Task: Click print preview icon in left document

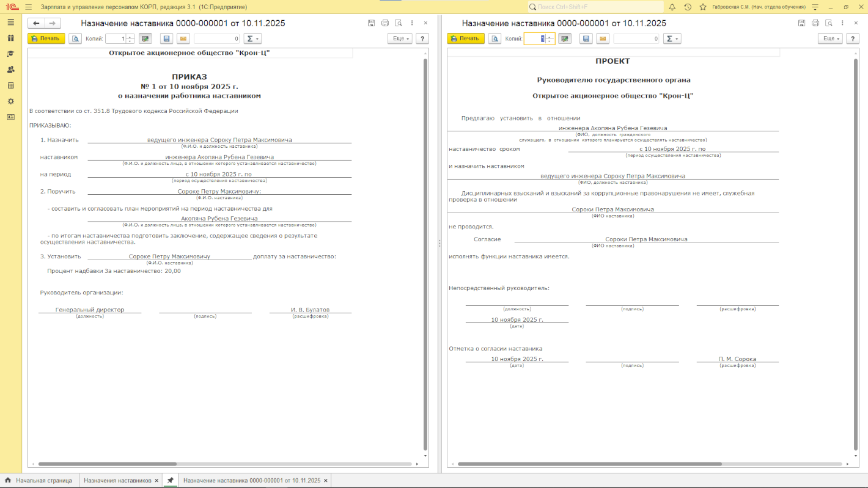Action: pos(75,38)
